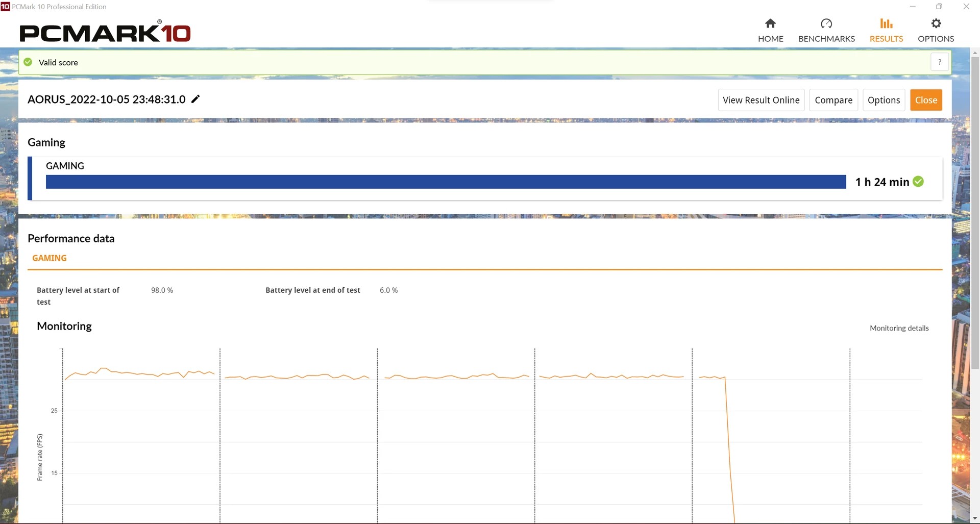The width and height of the screenshot is (980, 524).
Task: Open the result Options button
Action: (884, 100)
